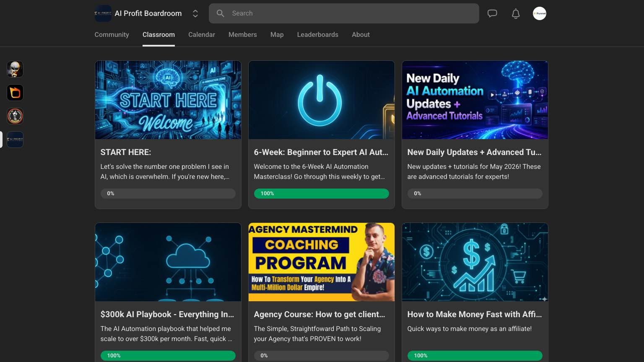Click the START HERE 0% progress bar
644x362 pixels.
[x=168, y=194]
